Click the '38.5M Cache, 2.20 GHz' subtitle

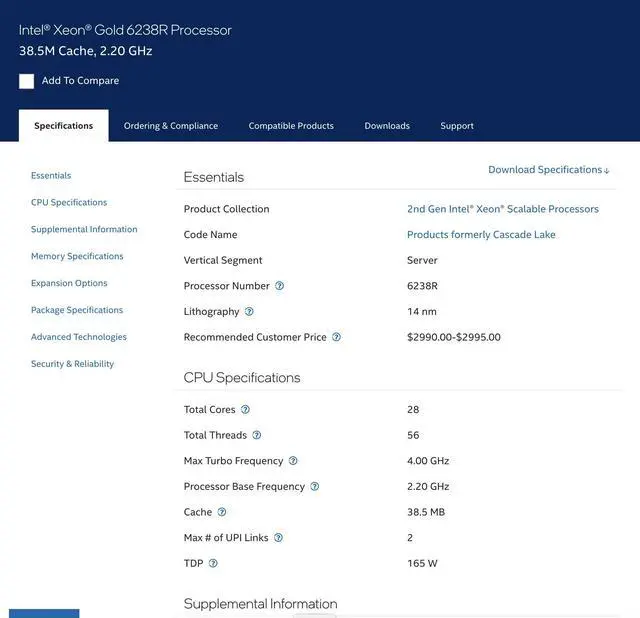[86, 51]
